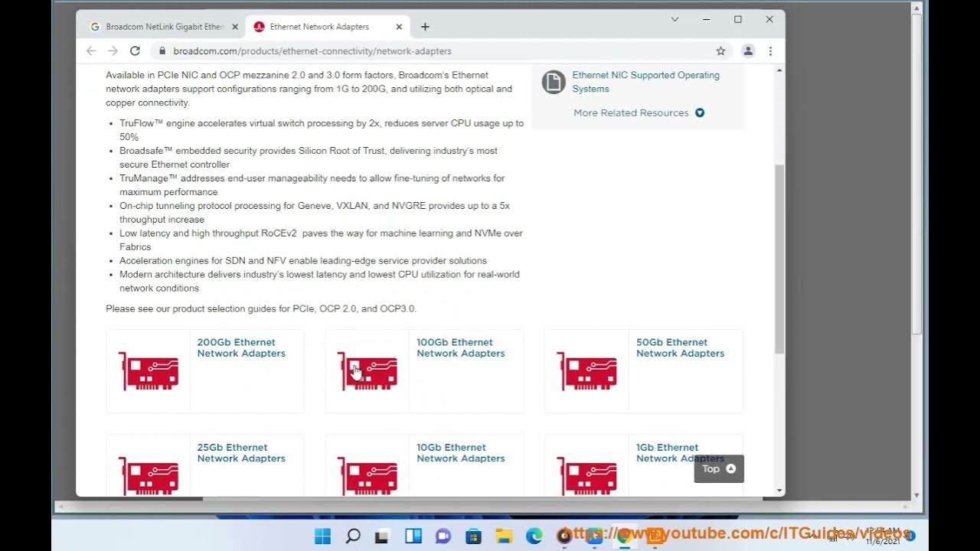Click the 50Gb adapter card image
Screen dimensions: 980x551
coord(587,371)
